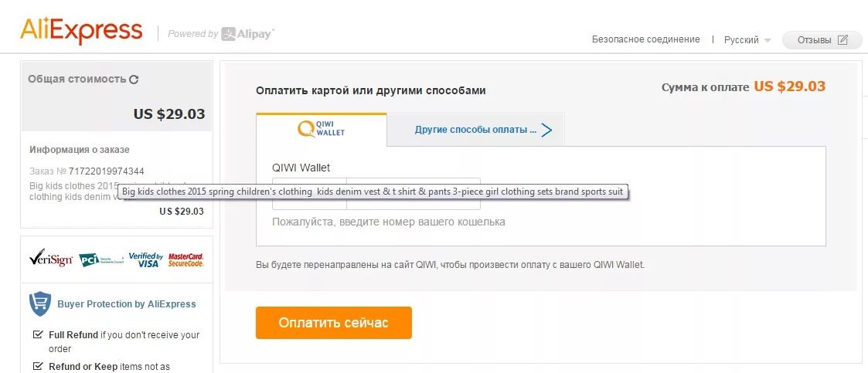The width and height of the screenshot is (868, 373).
Task: Click the Alipay logo in header
Action: pos(247,34)
